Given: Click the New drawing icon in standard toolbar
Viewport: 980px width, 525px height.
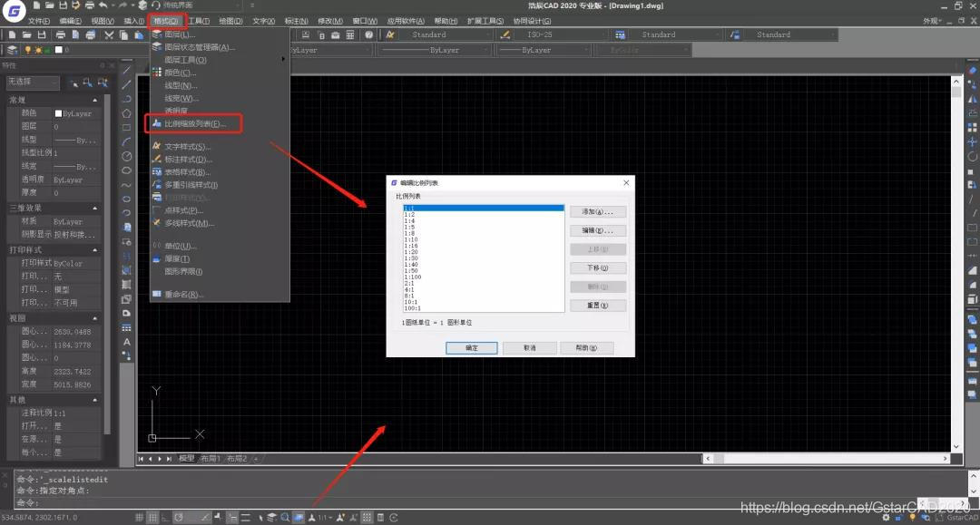Looking at the screenshot, I should [x=12, y=35].
